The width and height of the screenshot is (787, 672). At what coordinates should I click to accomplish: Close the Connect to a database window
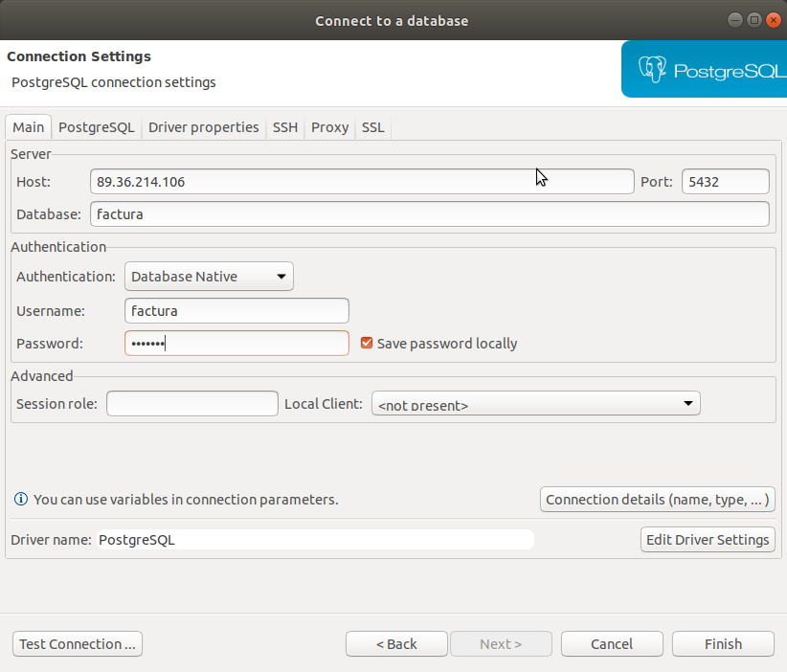pos(773,20)
